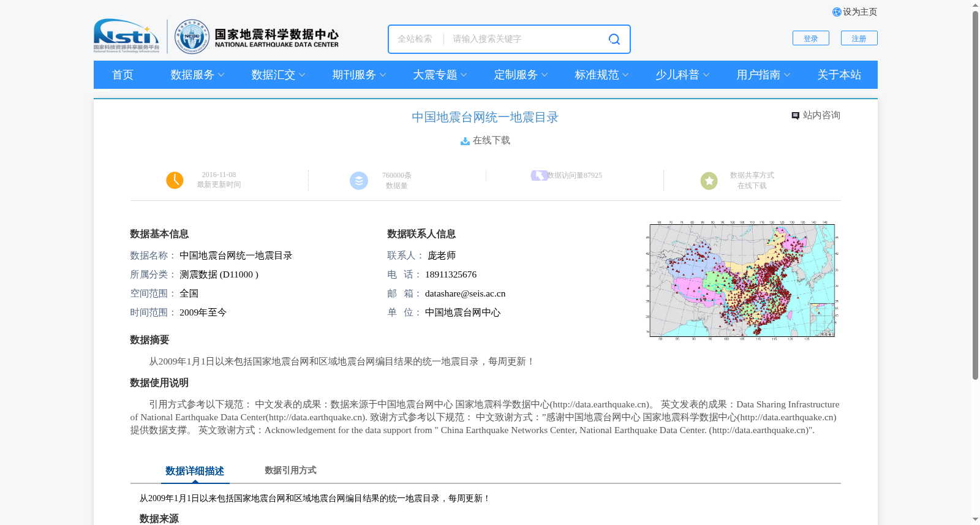Image resolution: width=980 pixels, height=525 pixels.
Task: Switch to the 数据详细描述 tab
Action: pyautogui.click(x=195, y=471)
